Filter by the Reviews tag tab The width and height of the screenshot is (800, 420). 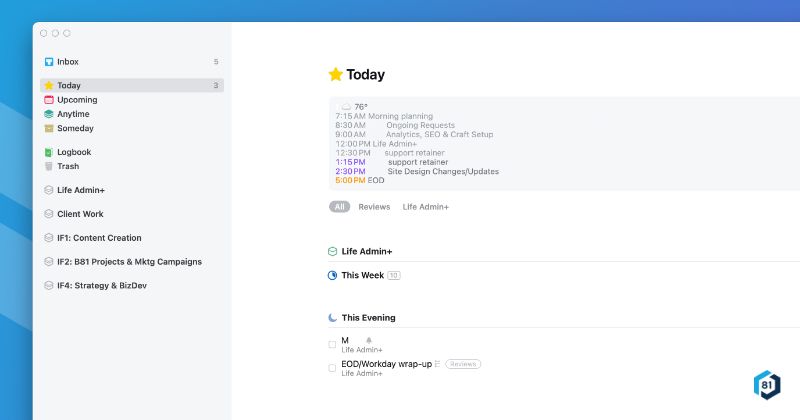pyautogui.click(x=374, y=207)
